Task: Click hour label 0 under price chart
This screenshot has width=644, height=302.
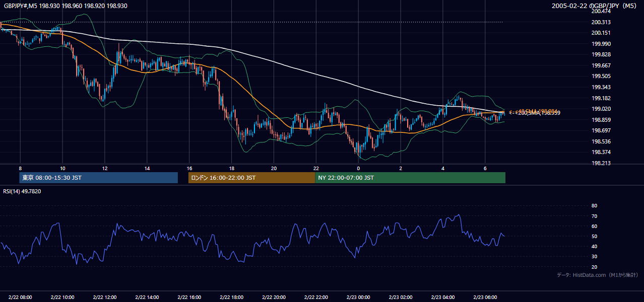Action: coord(358,168)
